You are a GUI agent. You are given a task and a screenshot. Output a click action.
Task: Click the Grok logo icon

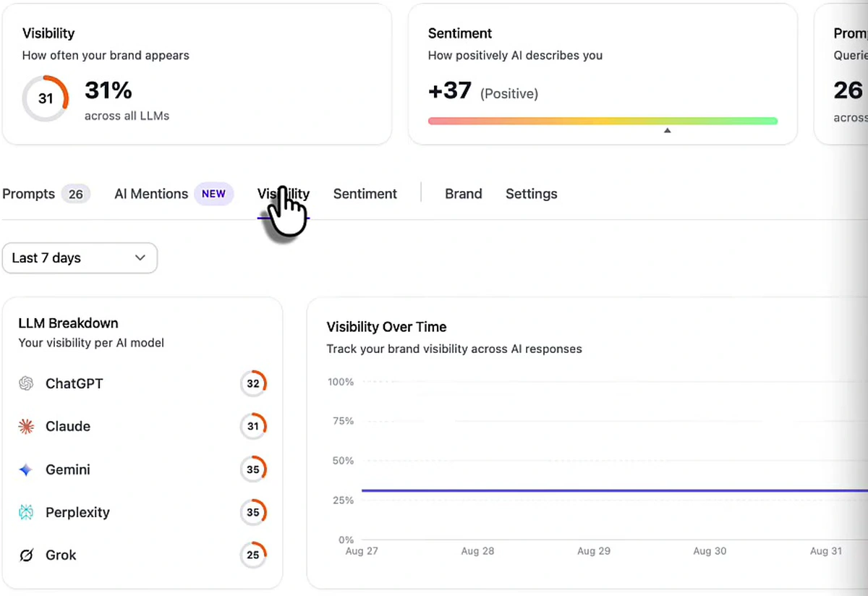pyautogui.click(x=26, y=555)
